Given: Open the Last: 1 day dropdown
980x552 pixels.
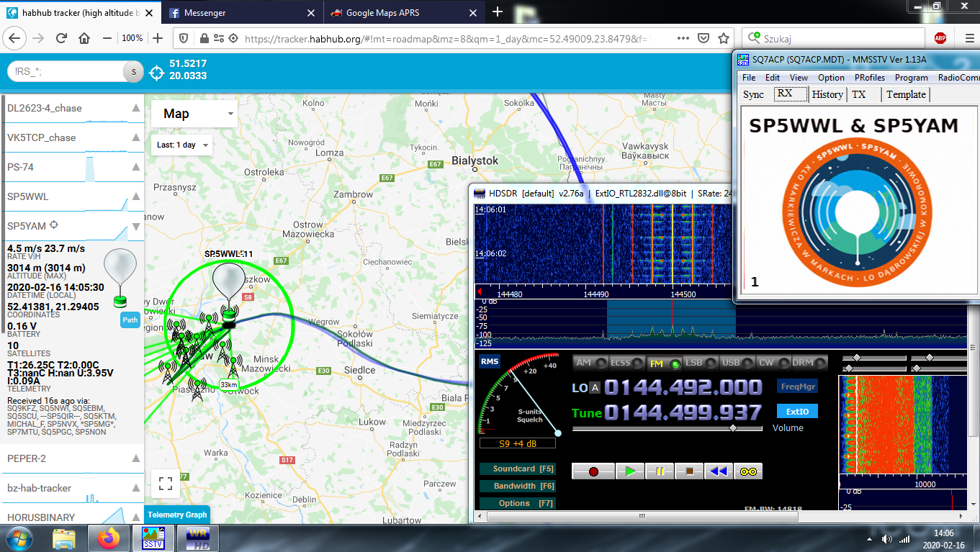Looking at the screenshot, I should point(182,145).
